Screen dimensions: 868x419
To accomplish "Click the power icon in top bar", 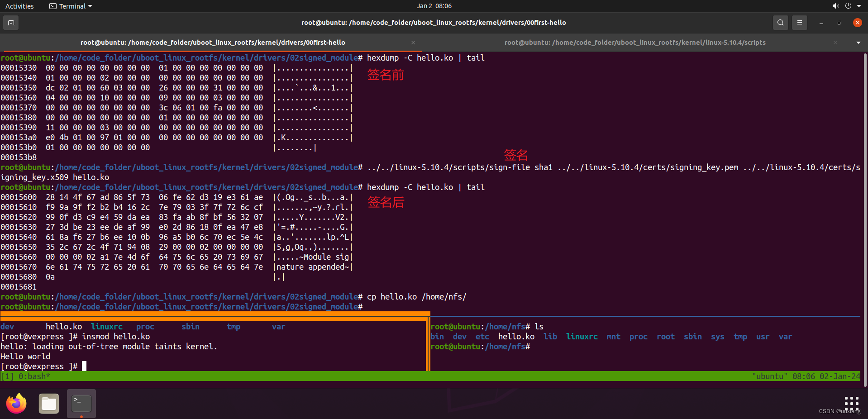I will [x=848, y=6].
